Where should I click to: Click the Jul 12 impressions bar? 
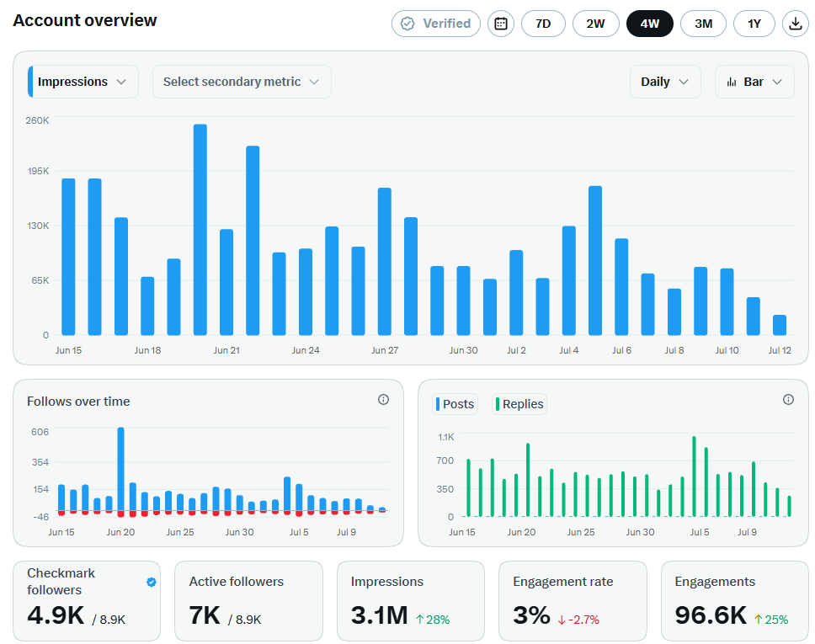click(x=779, y=325)
